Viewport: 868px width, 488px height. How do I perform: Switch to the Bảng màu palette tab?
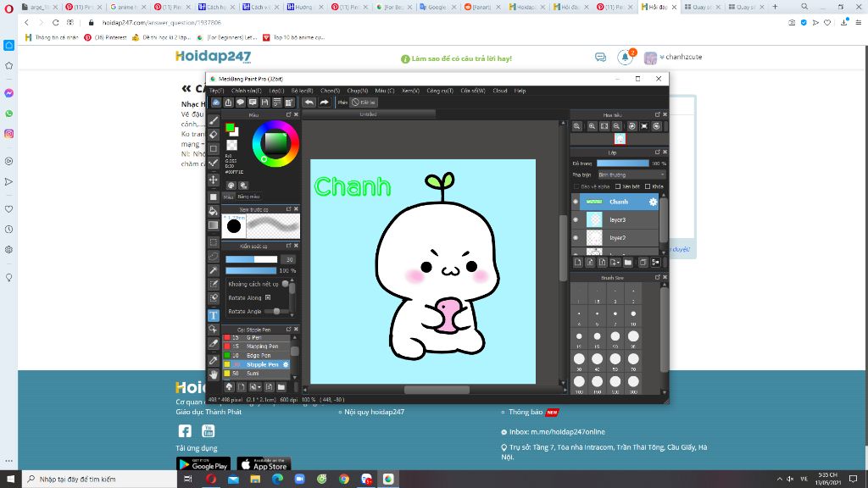(248, 197)
